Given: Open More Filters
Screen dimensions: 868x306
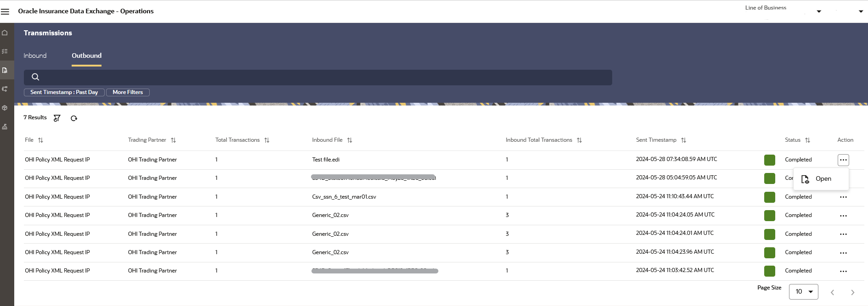Looking at the screenshot, I should (128, 92).
